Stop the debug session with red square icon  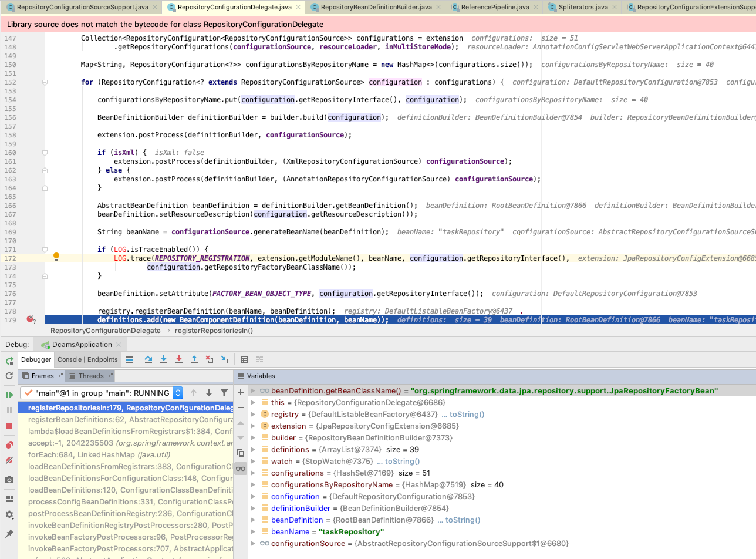tap(8, 427)
